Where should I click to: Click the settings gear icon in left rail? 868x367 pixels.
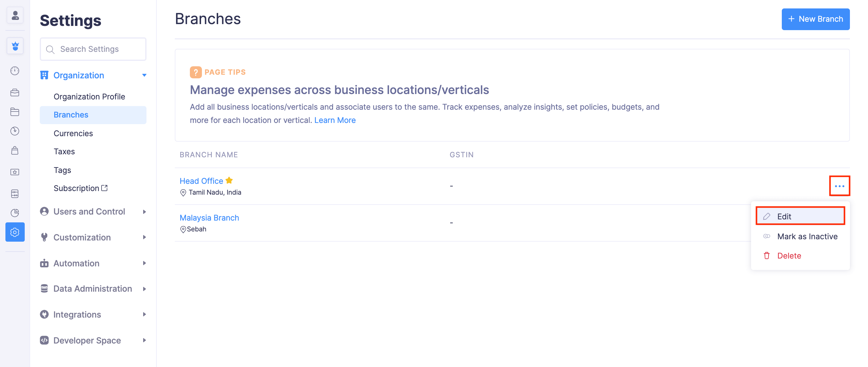[x=15, y=232]
